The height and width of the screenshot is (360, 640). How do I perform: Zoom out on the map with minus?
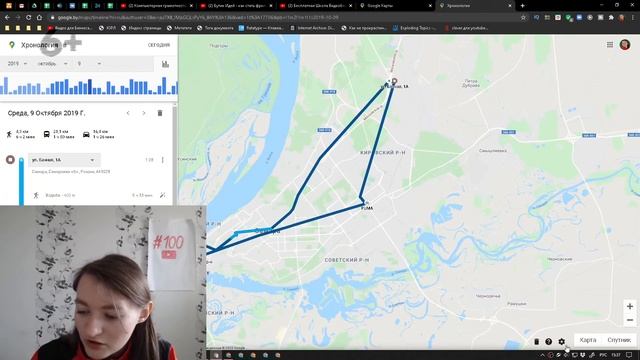pos(630,320)
